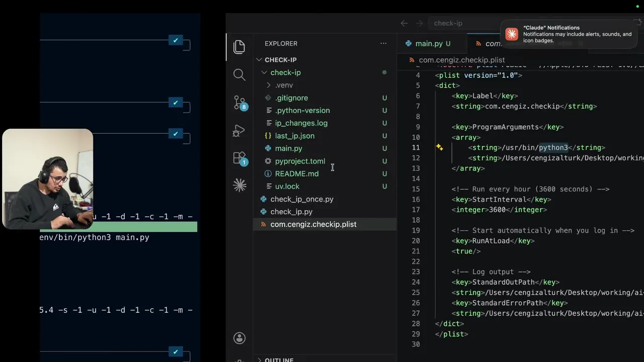Open uv.lock file
Viewport: 644px width, 362px height.
(x=287, y=186)
